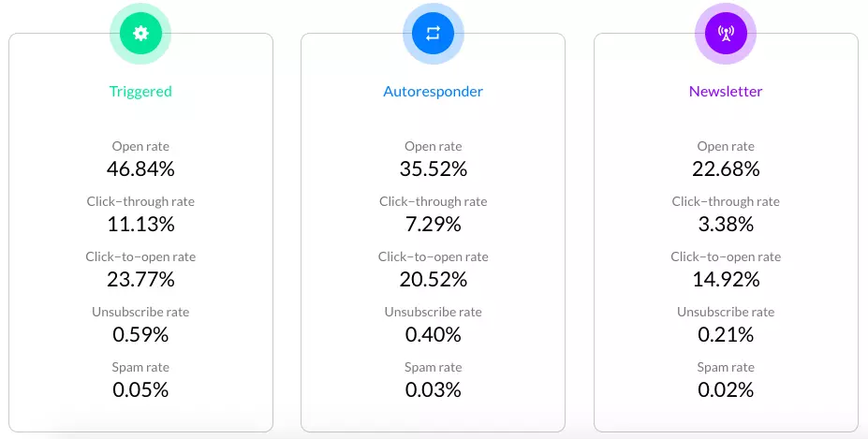The height and width of the screenshot is (439, 868).
Task: Open the Autoresponder heading link
Action: coord(433,92)
